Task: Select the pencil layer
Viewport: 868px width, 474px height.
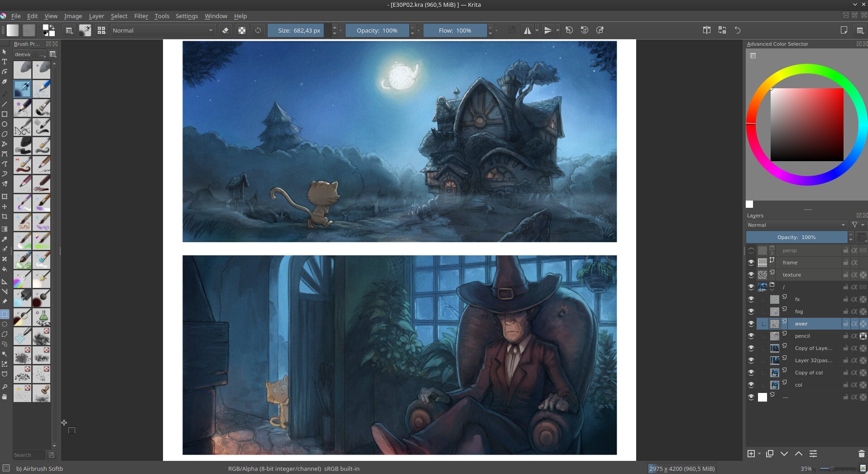Action: tap(802, 336)
